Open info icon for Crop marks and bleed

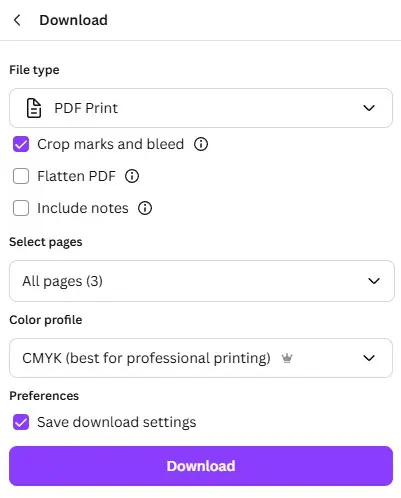point(201,144)
